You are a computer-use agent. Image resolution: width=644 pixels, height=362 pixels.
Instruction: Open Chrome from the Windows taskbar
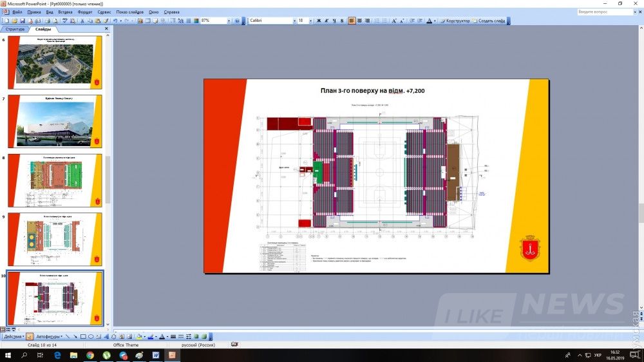pos(90,355)
